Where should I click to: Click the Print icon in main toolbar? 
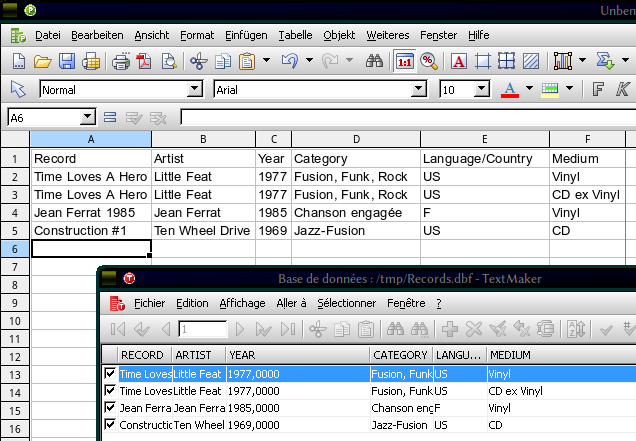point(121,61)
